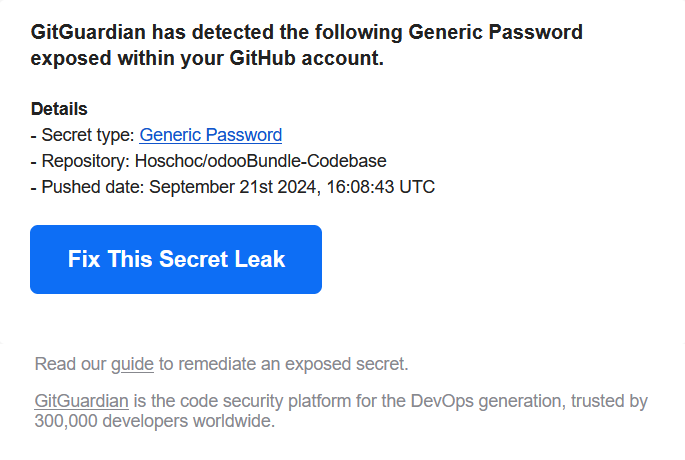Click bold 'Generic Password' in the headline

point(495,32)
